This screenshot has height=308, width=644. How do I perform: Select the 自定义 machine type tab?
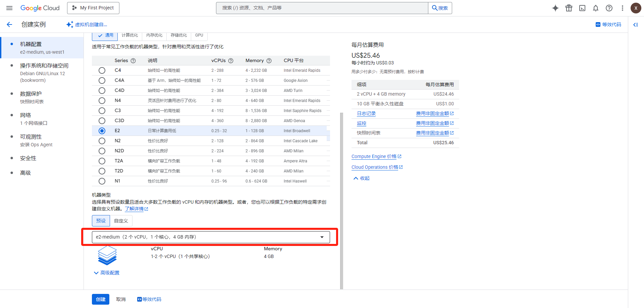[121, 221]
